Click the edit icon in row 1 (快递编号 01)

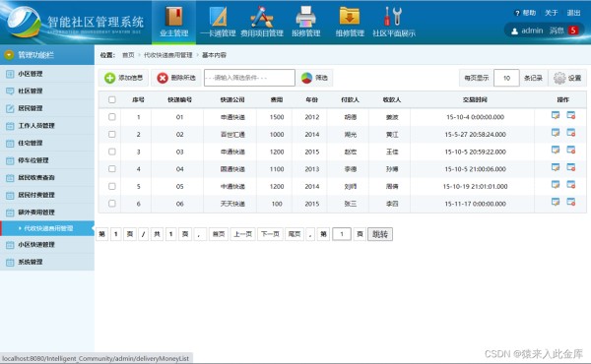[556, 115]
